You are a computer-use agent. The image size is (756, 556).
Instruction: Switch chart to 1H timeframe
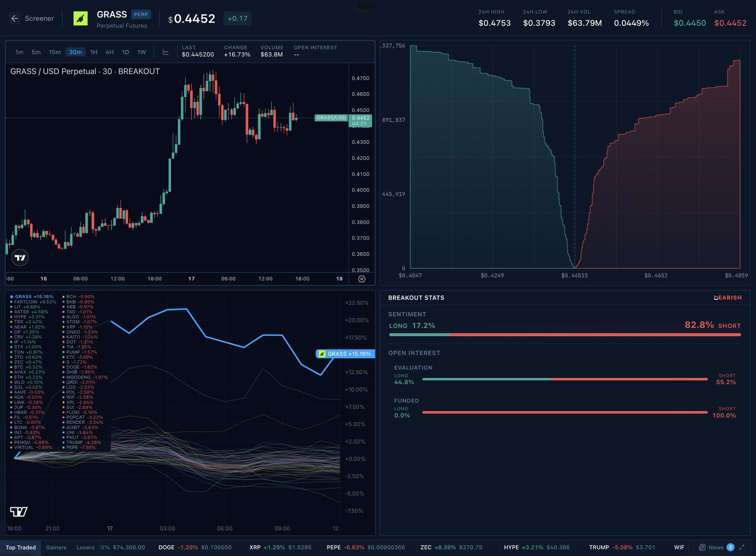click(x=94, y=52)
